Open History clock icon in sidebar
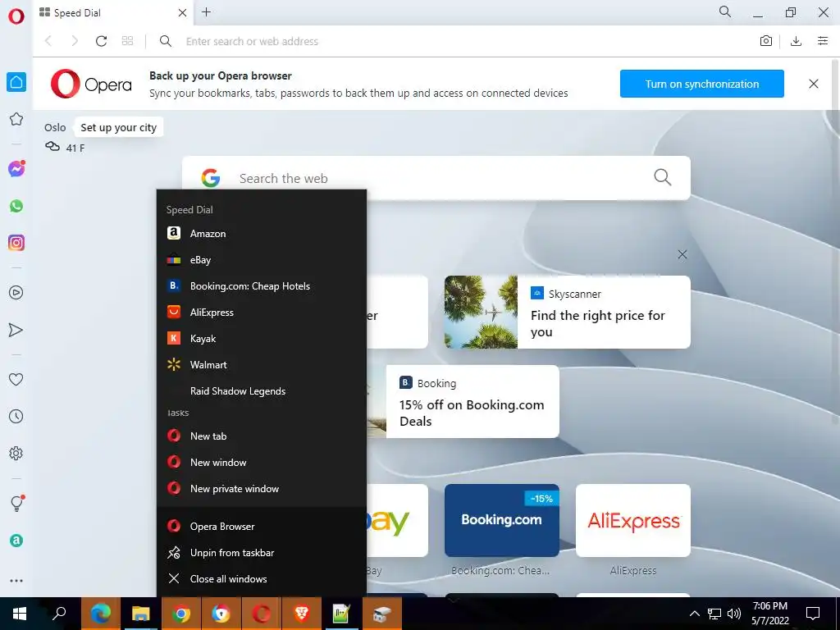840x630 pixels. (16, 416)
